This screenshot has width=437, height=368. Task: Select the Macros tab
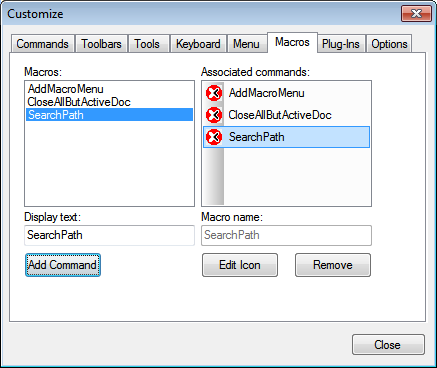pyautogui.click(x=292, y=42)
